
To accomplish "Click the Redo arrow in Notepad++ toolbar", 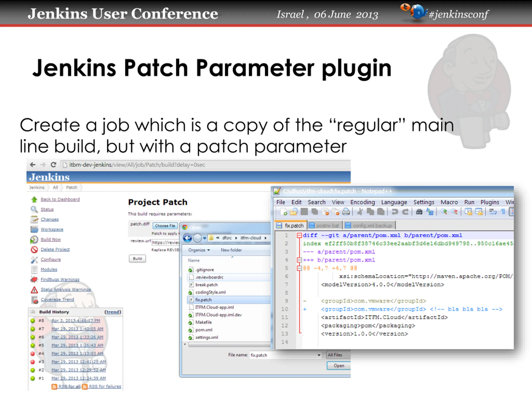I will click(405, 212).
